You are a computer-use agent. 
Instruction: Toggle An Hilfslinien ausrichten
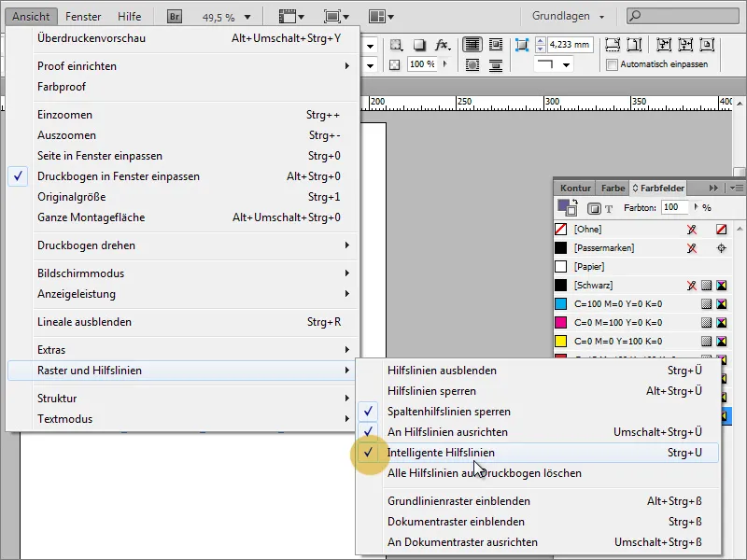pyautogui.click(x=538, y=432)
